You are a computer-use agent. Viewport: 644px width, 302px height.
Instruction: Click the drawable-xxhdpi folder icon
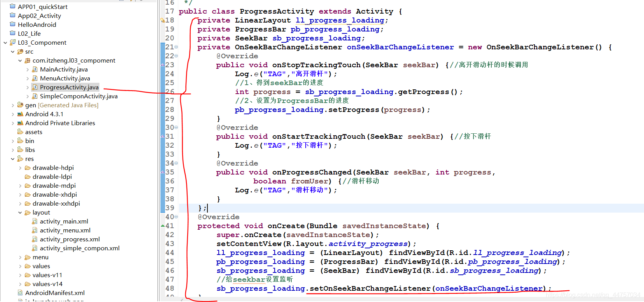pyautogui.click(x=28, y=203)
